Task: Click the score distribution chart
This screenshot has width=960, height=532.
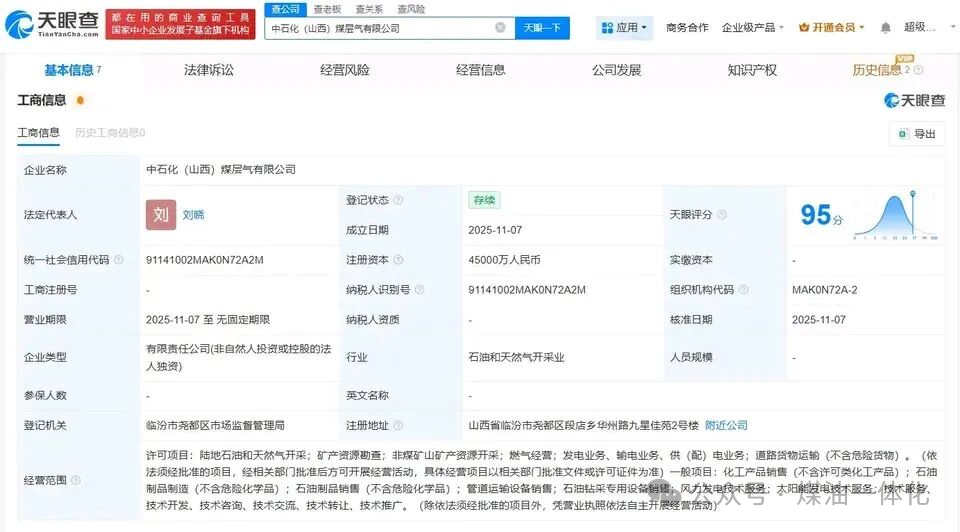Action: [x=896, y=215]
